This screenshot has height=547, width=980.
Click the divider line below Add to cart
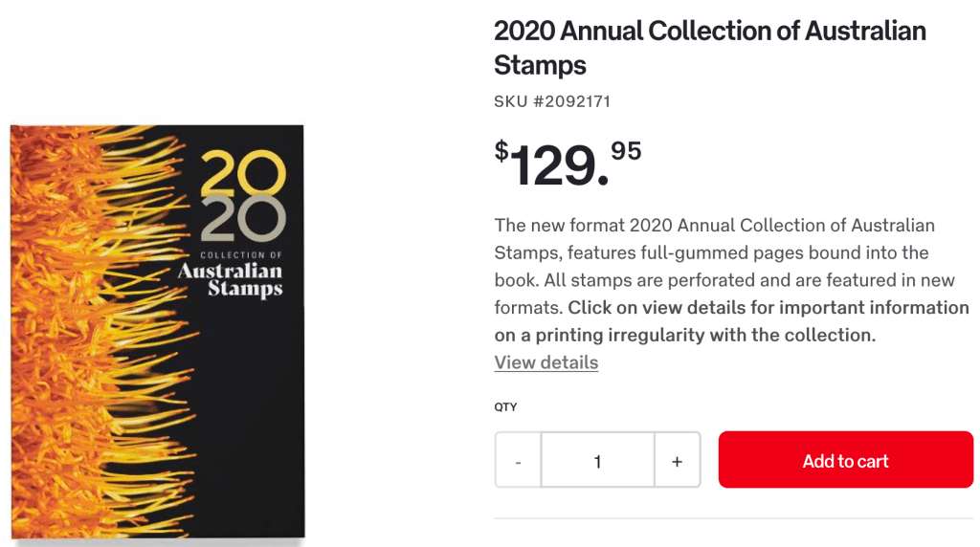click(x=733, y=518)
